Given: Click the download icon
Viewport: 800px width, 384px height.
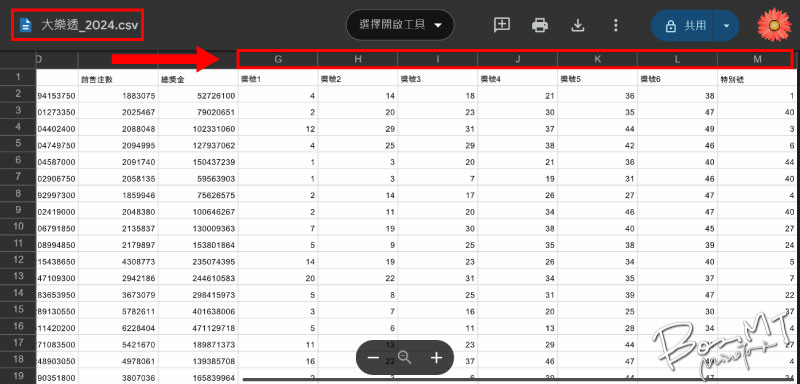Looking at the screenshot, I should click(578, 25).
